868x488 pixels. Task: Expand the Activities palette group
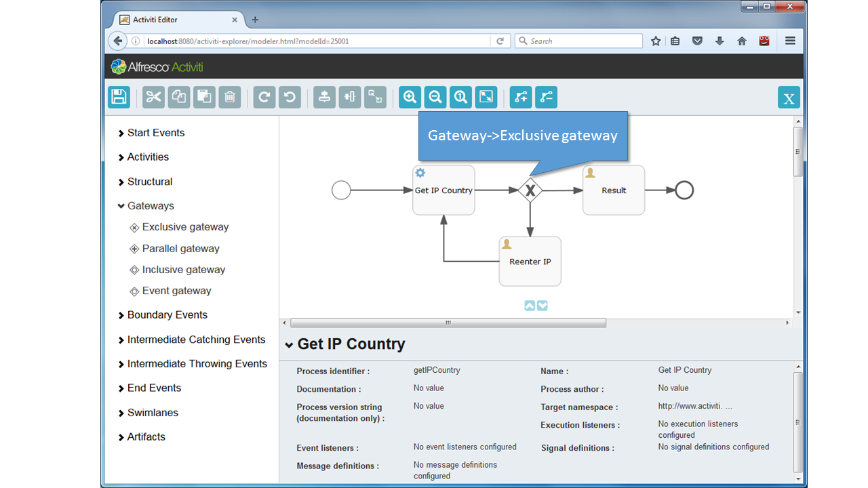(x=143, y=157)
